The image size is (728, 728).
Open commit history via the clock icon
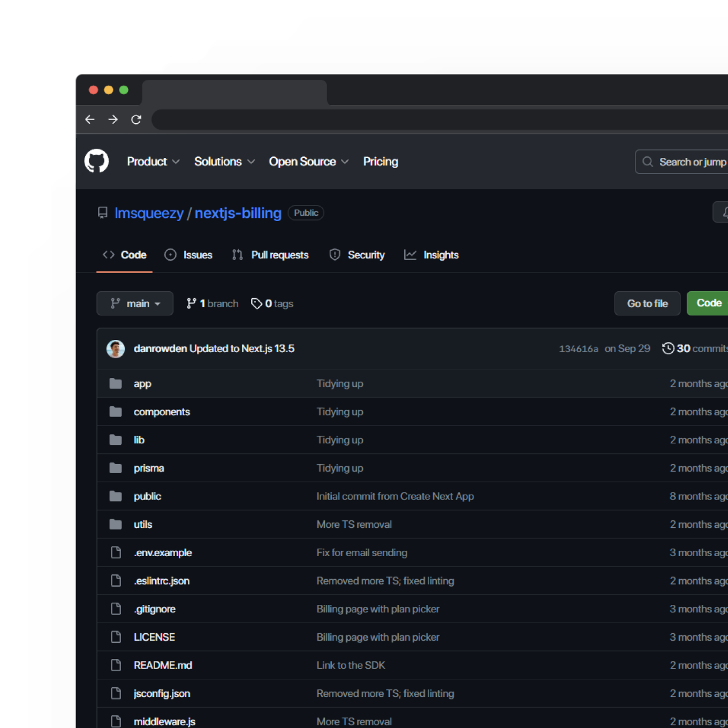pos(669,348)
